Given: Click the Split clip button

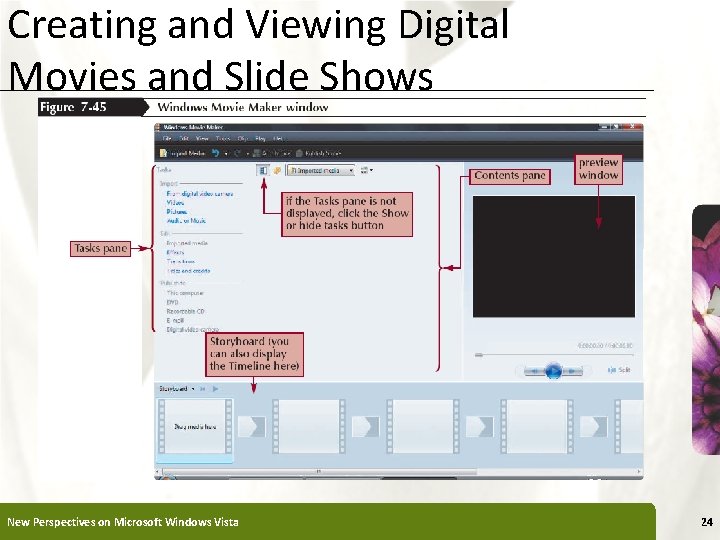Looking at the screenshot, I should (x=619, y=370).
